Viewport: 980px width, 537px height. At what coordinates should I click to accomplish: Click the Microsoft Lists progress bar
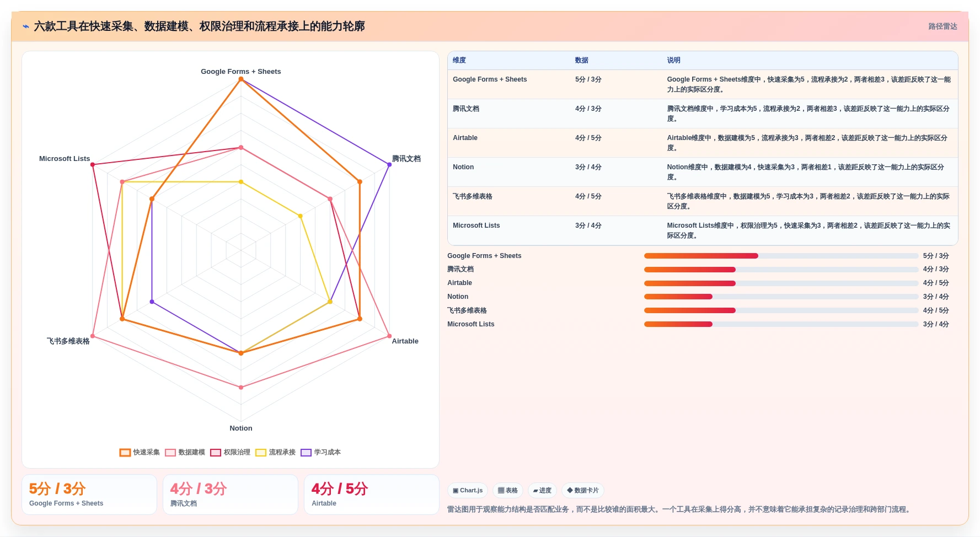tap(781, 324)
